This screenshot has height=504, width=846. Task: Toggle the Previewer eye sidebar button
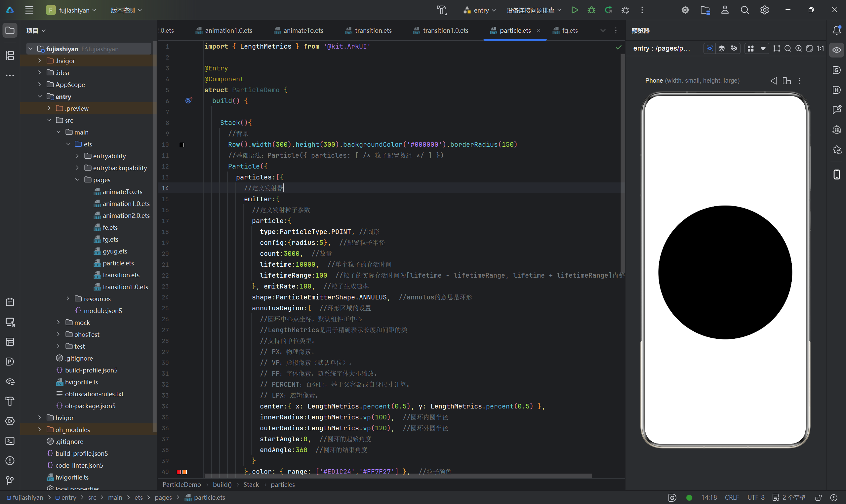point(836,50)
